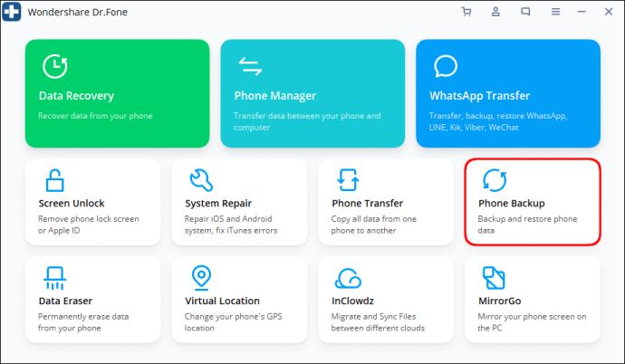Click 'Mirror your phone screen on' description

532,322
